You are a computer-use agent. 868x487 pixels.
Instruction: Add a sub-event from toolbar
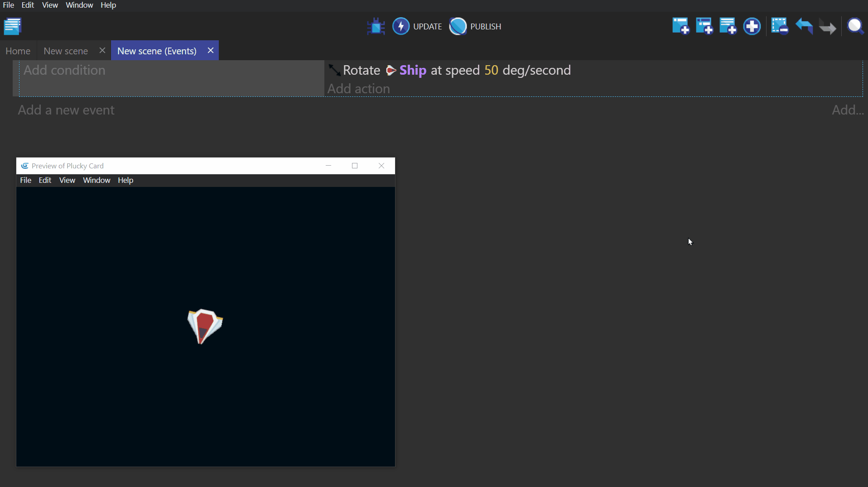pyautogui.click(x=704, y=26)
